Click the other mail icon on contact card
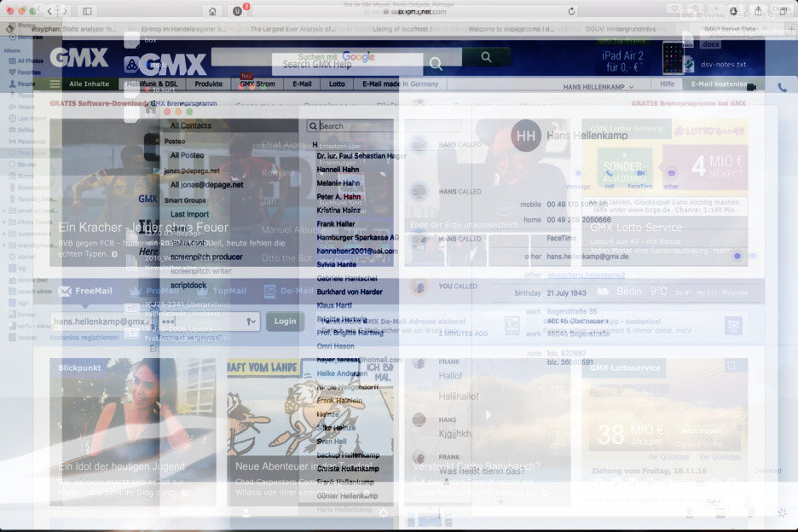This screenshot has width=798, height=532. point(671,174)
